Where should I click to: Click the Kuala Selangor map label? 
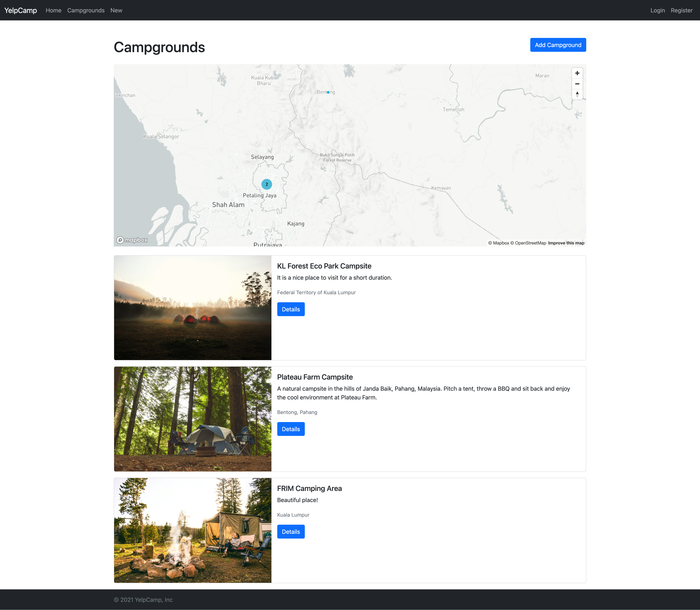pos(161,137)
